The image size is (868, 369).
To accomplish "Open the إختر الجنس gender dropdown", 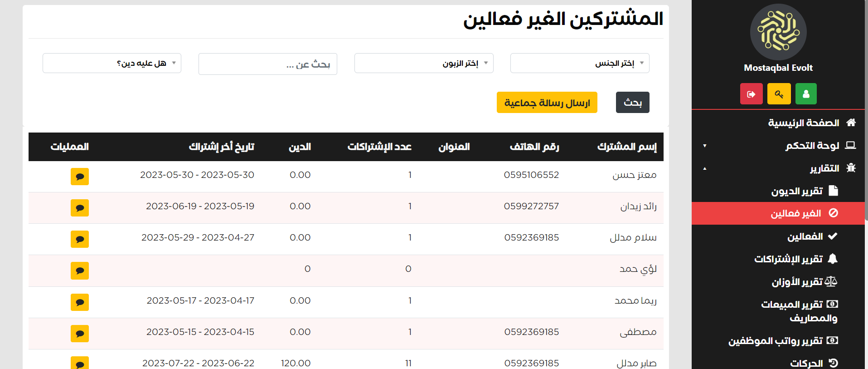I will [x=579, y=63].
